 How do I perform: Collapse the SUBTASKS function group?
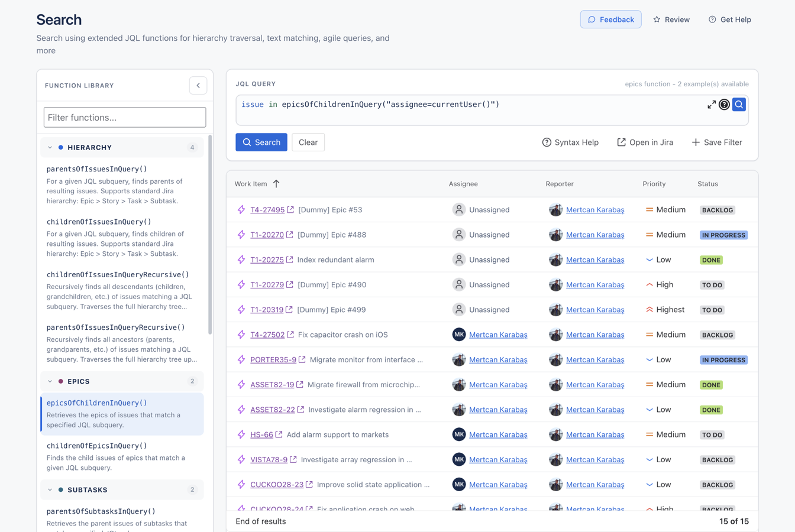coord(50,490)
